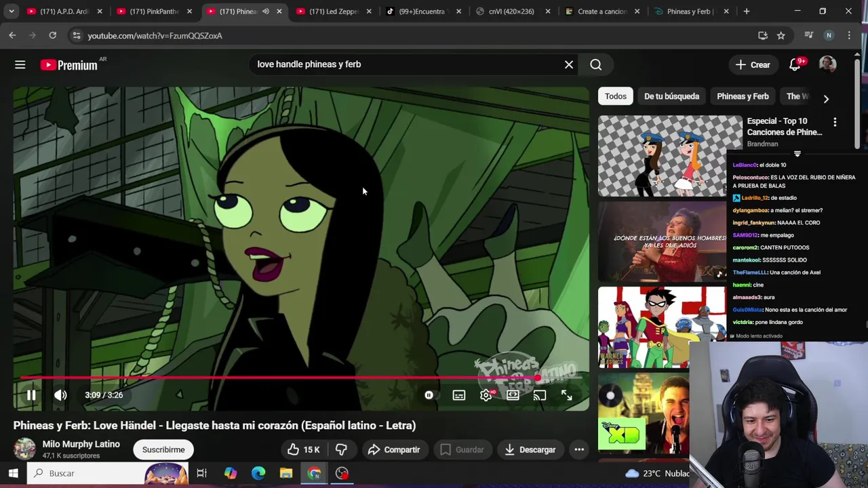The height and width of the screenshot is (488, 868).
Task: Install app icon in address bar
Action: [x=763, y=35]
